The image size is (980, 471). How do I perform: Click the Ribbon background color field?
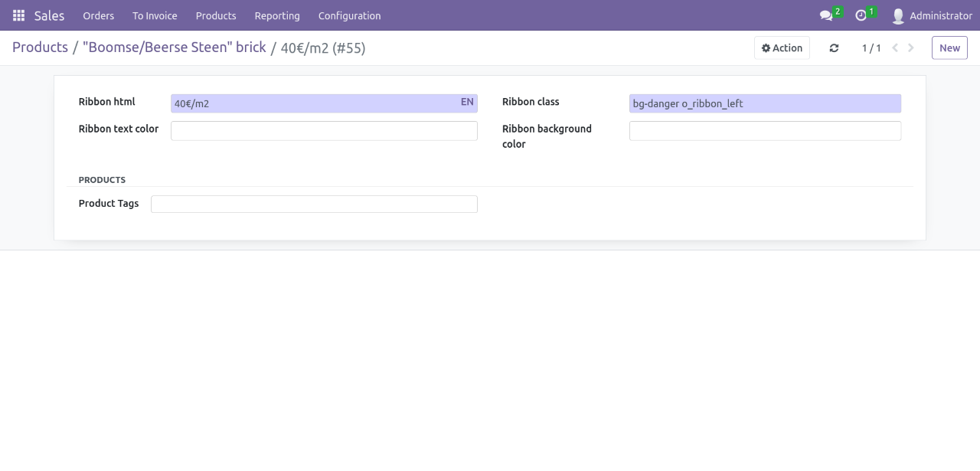(765, 131)
